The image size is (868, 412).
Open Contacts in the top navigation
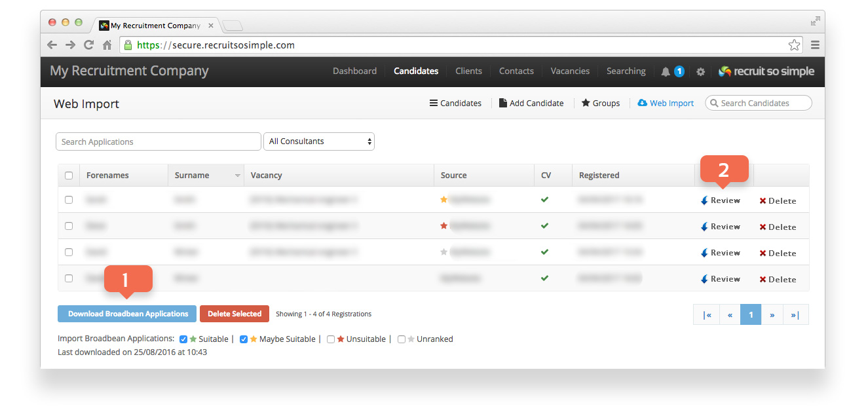pos(516,71)
